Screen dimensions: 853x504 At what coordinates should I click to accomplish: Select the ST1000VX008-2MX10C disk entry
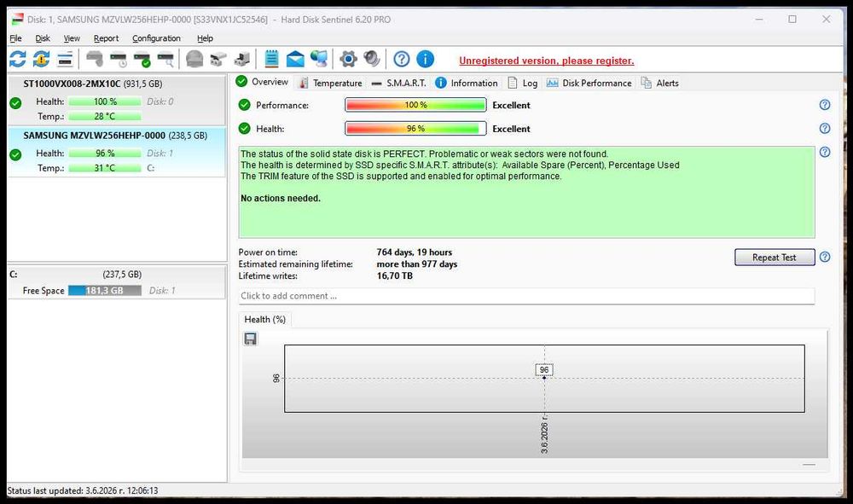[x=116, y=100]
